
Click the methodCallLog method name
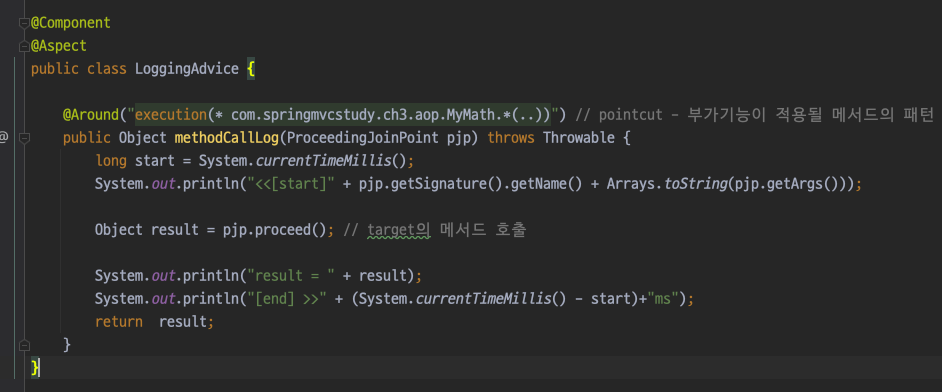tap(226, 138)
